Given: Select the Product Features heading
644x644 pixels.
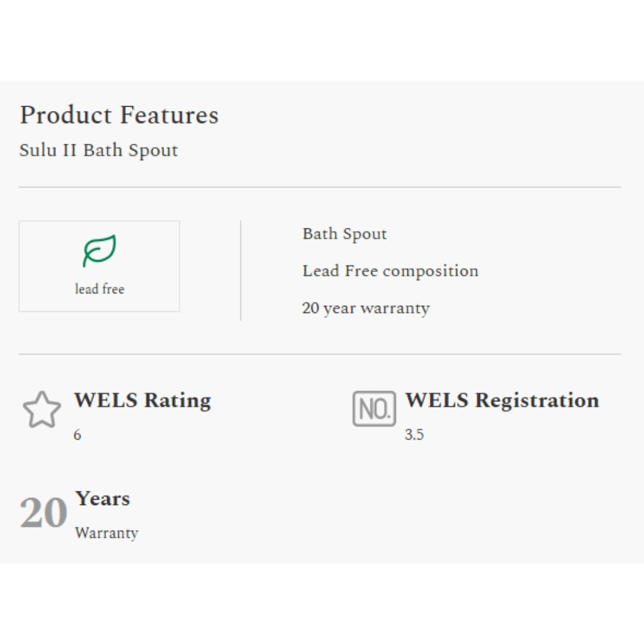Looking at the screenshot, I should pos(119,115).
